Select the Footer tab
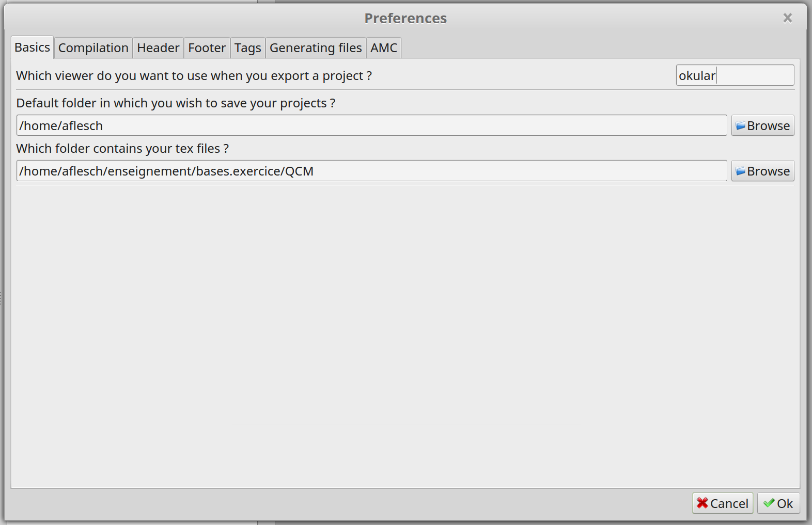 [207, 48]
